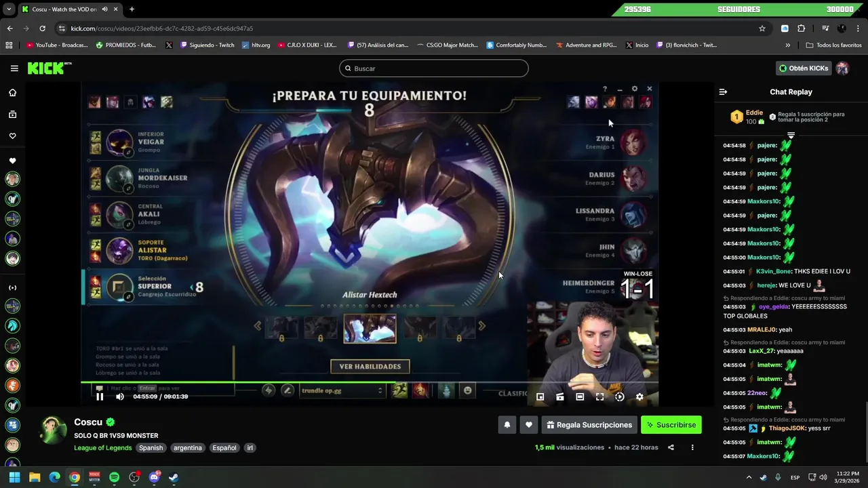This screenshot has height=488, width=868.
Task: Select the Español tag
Action: (x=224, y=448)
